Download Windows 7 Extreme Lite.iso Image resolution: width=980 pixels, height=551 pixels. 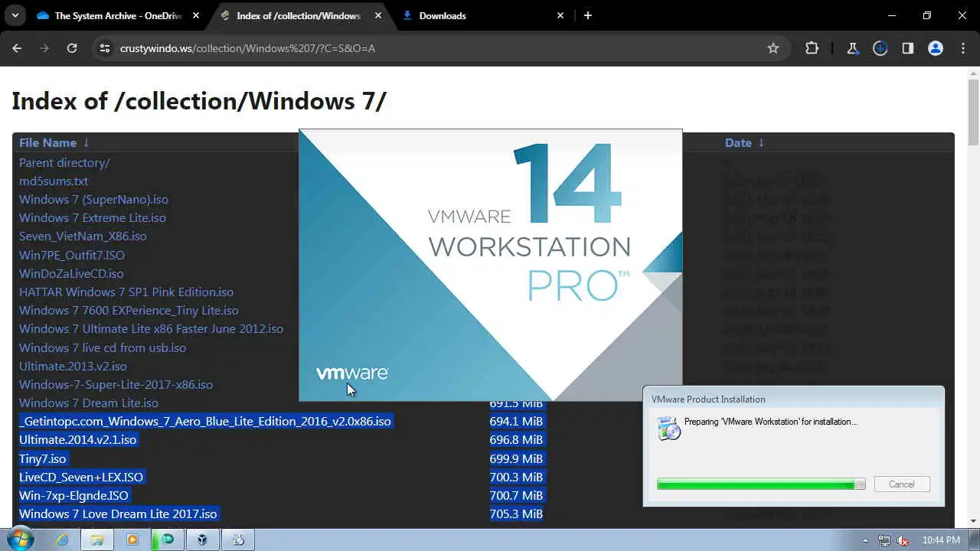[x=93, y=217]
